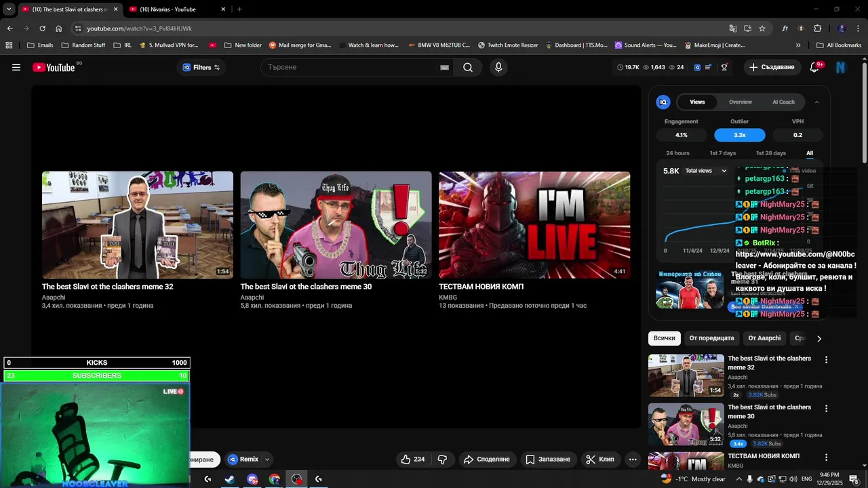The image size is (868, 488).
Task: Click the 'Споделяне' share button
Action: pyautogui.click(x=486, y=459)
